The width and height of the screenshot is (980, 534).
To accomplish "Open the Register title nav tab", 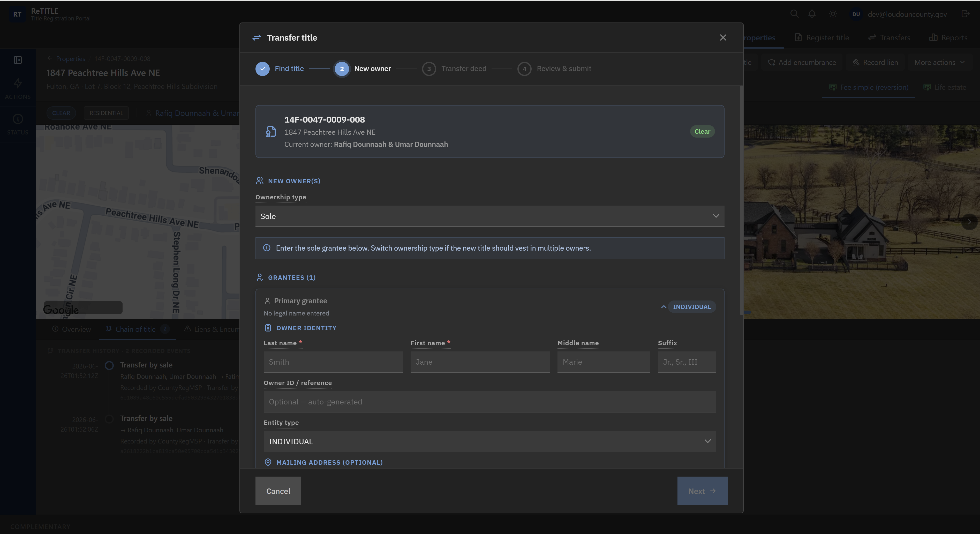I will pyautogui.click(x=822, y=38).
